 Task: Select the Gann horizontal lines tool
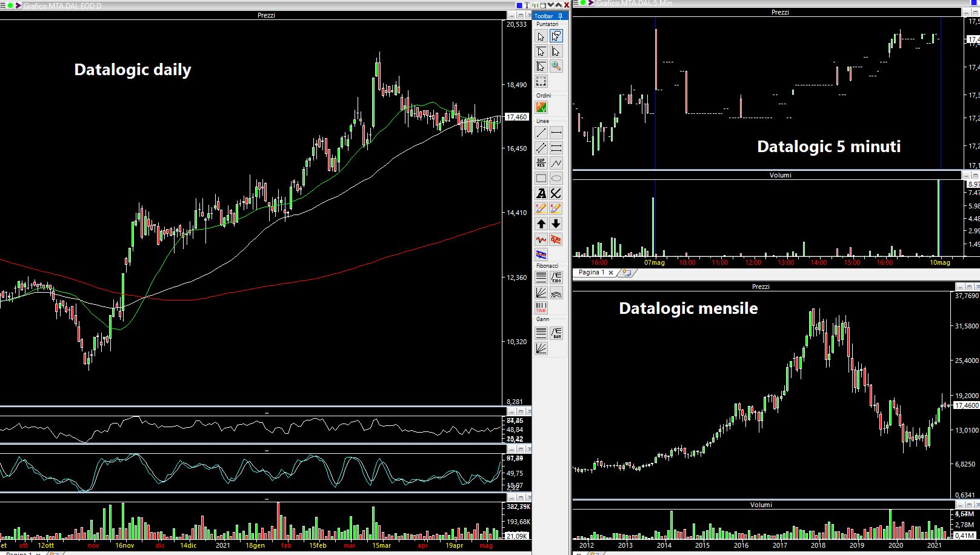541,333
